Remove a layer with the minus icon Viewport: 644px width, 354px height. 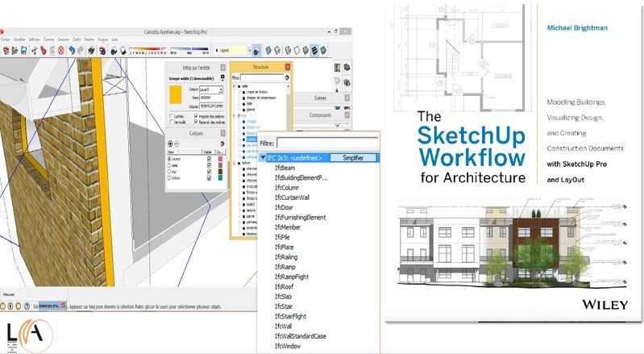[176, 143]
